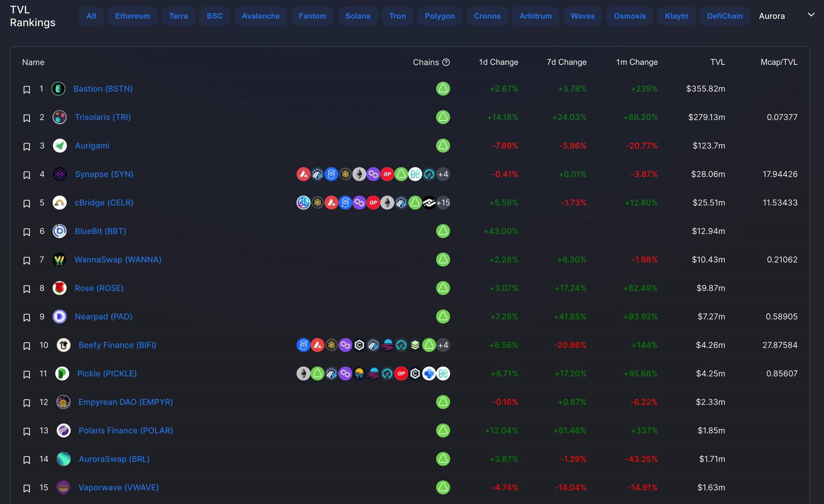The height and width of the screenshot is (504, 824).
Task: Bookmark the Nearpad (PAD) row
Action: tap(26, 318)
